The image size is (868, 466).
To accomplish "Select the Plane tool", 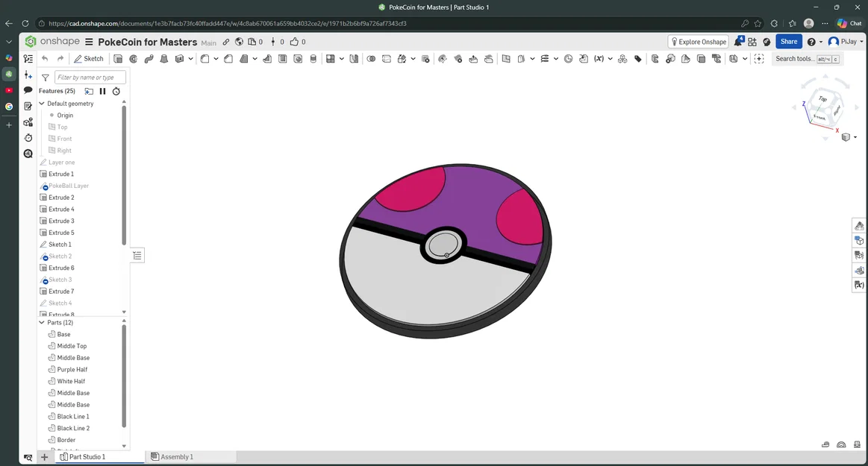I will pos(506,59).
